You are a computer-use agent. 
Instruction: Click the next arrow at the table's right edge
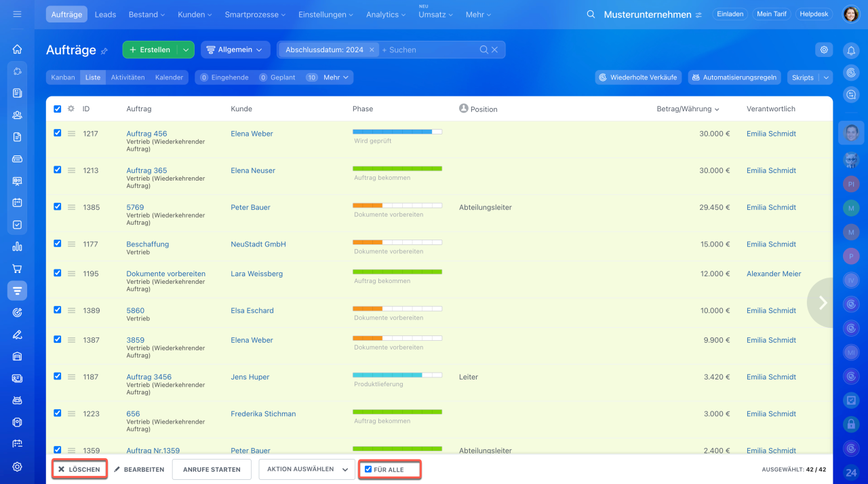pos(822,303)
